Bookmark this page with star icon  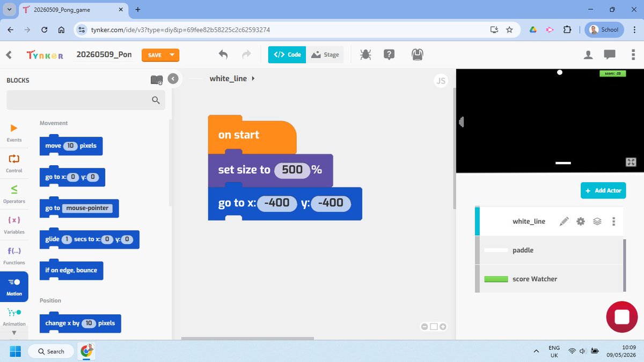(x=509, y=29)
